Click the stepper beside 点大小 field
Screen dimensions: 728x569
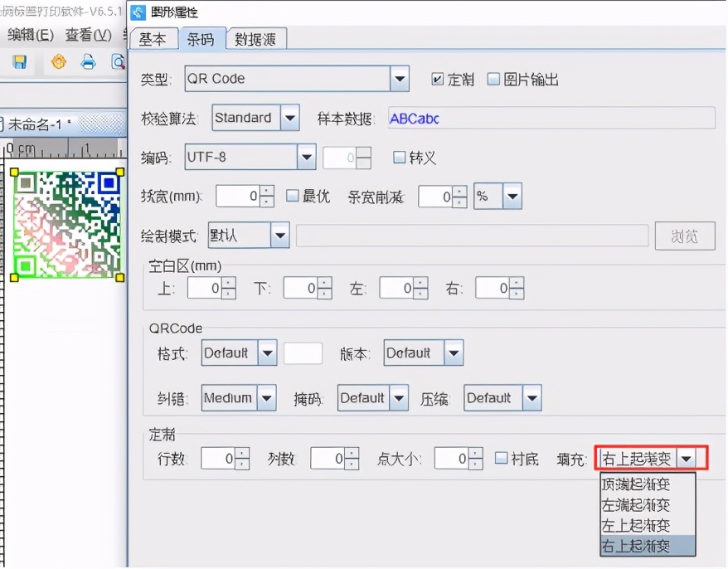(x=476, y=459)
